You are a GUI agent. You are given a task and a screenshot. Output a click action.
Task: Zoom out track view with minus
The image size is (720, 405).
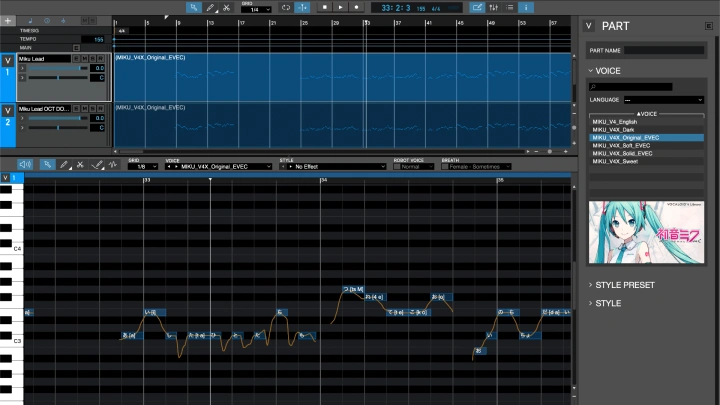536,152
